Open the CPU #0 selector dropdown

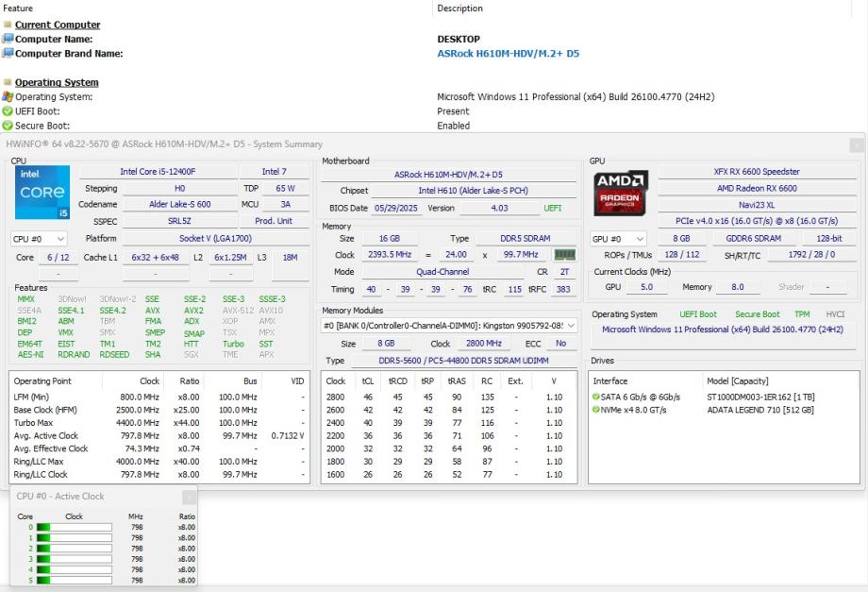tap(39, 239)
